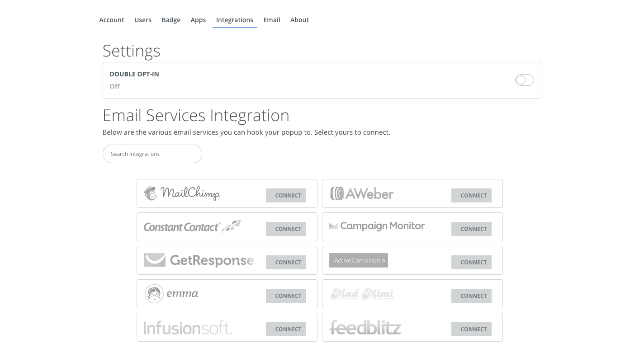
Task: Connect feedblitz integration
Action: [471, 329]
